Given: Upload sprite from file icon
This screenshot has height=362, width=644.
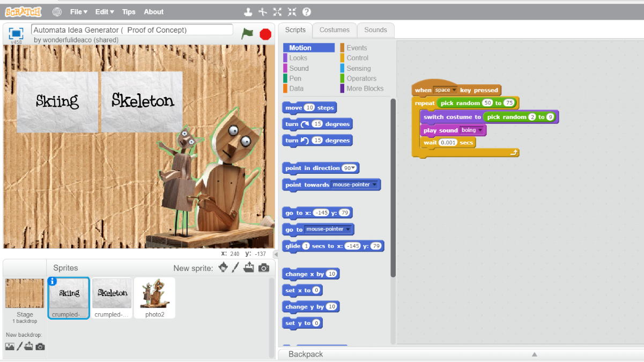Looking at the screenshot, I should point(249,267).
